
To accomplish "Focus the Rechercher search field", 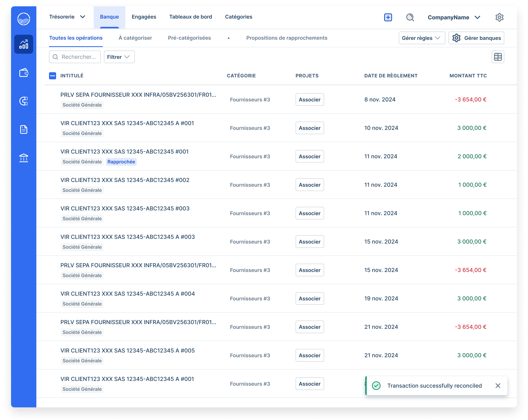I will [78, 57].
